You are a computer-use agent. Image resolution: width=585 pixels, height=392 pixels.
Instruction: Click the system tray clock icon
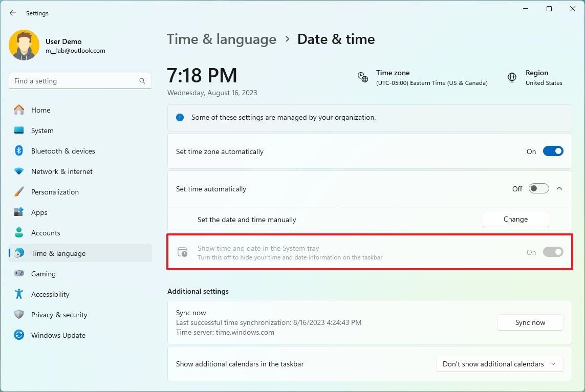point(182,252)
